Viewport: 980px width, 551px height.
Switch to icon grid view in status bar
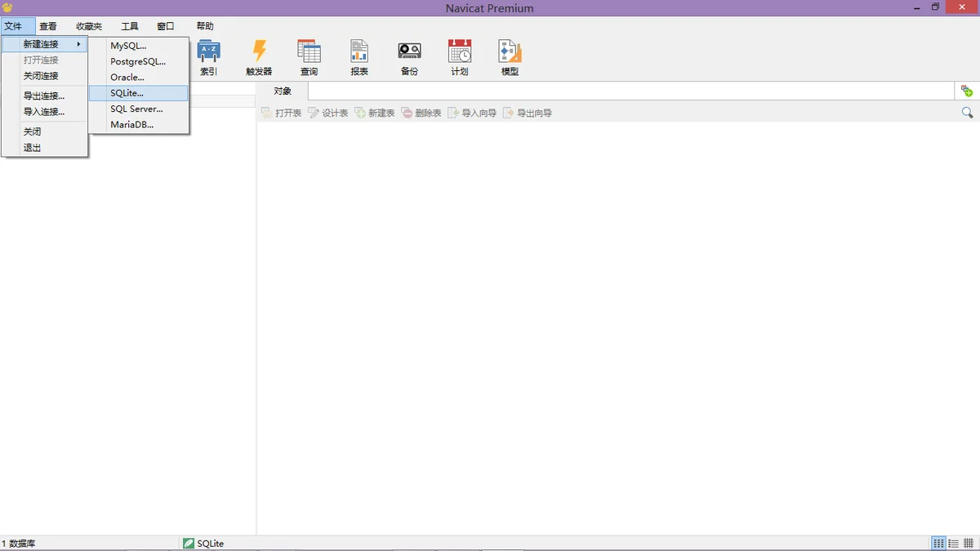[x=939, y=544]
